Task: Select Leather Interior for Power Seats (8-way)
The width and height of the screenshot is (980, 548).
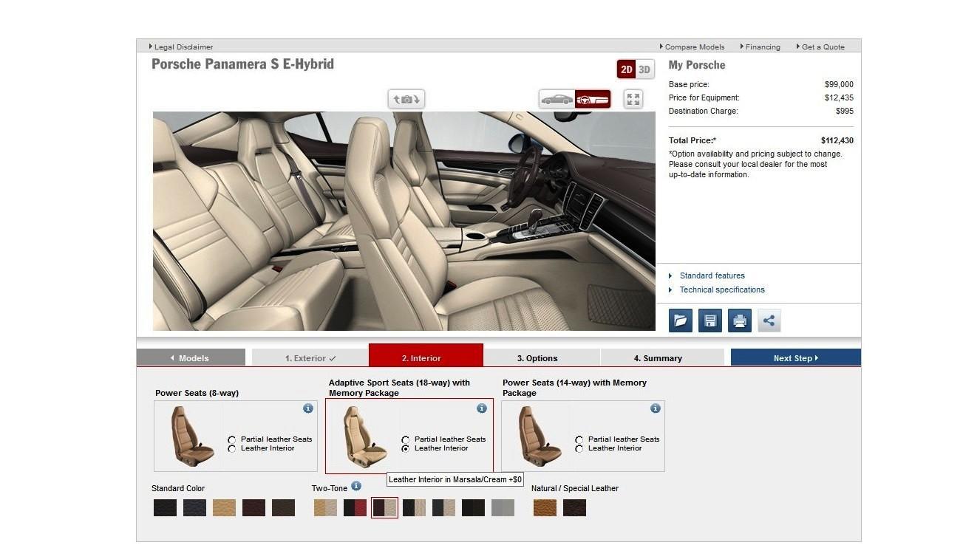Action: [232, 448]
